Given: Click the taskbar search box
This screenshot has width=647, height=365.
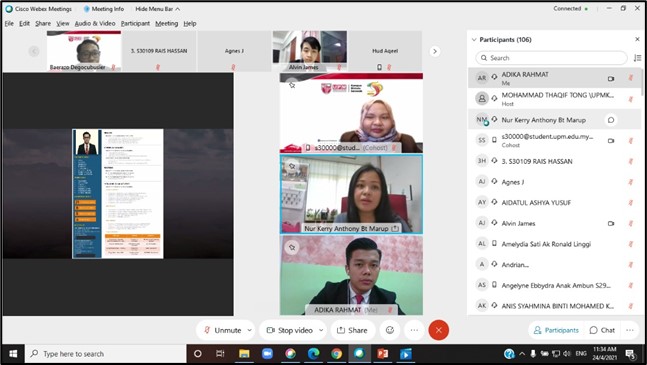Looking at the screenshot, I should click(x=106, y=354).
